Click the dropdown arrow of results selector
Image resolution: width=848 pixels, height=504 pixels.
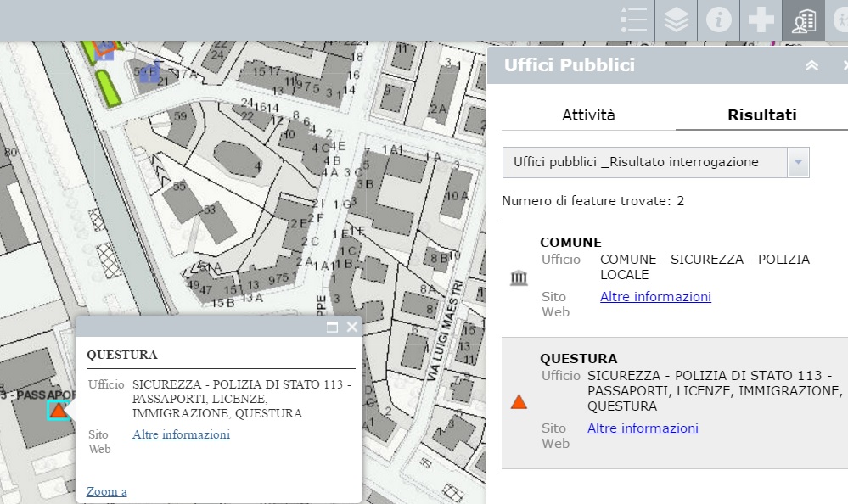click(798, 162)
